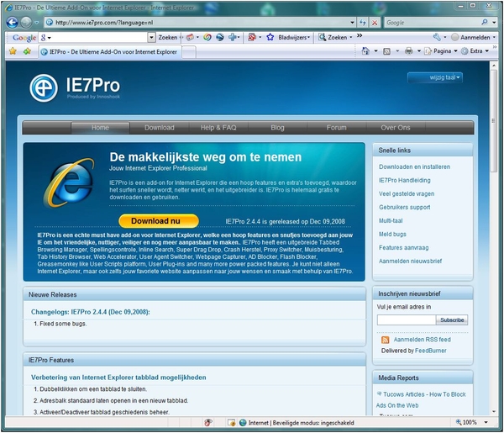Open the Extra menu
Viewport: 504px width, 433px height.
tap(475, 51)
